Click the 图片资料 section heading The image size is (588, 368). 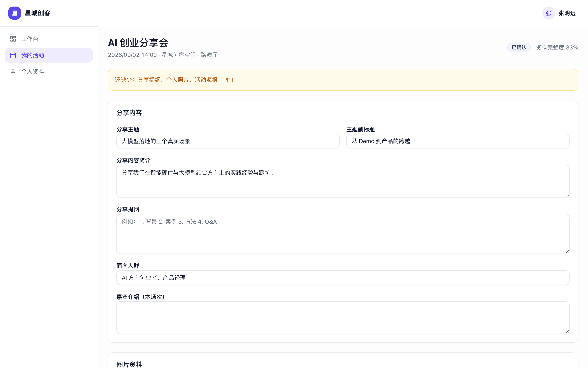(129, 364)
